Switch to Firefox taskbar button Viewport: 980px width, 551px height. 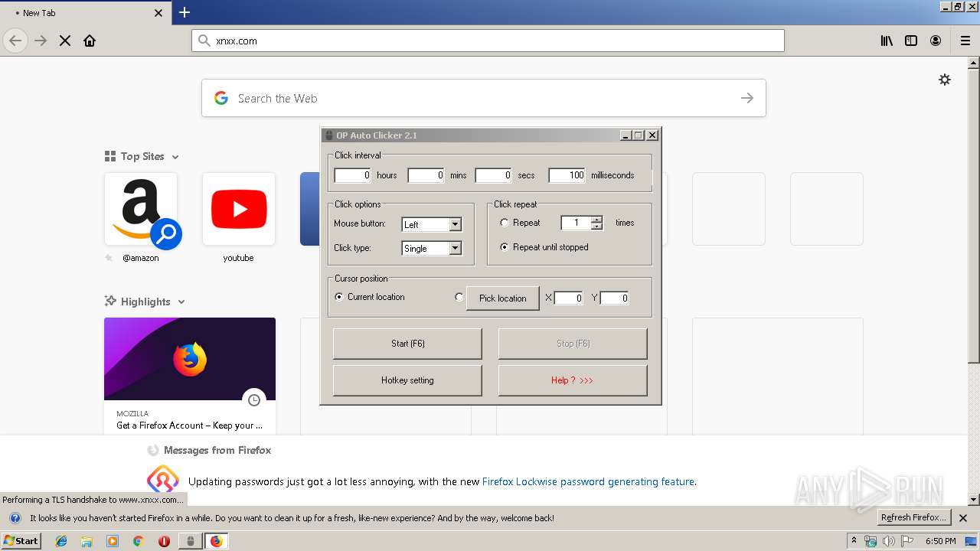pyautogui.click(x=216, y=541)
